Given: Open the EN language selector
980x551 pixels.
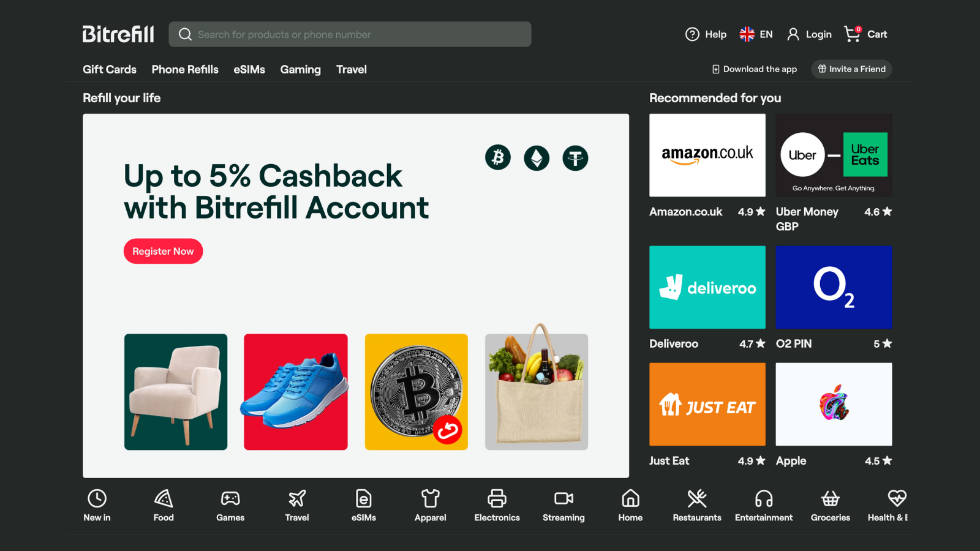Looking at the screenshot, I should click(x=756, y=34).
